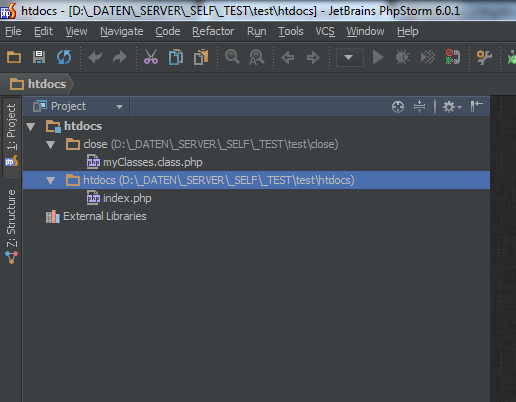Click the Synchronize refresh icon

64,57
